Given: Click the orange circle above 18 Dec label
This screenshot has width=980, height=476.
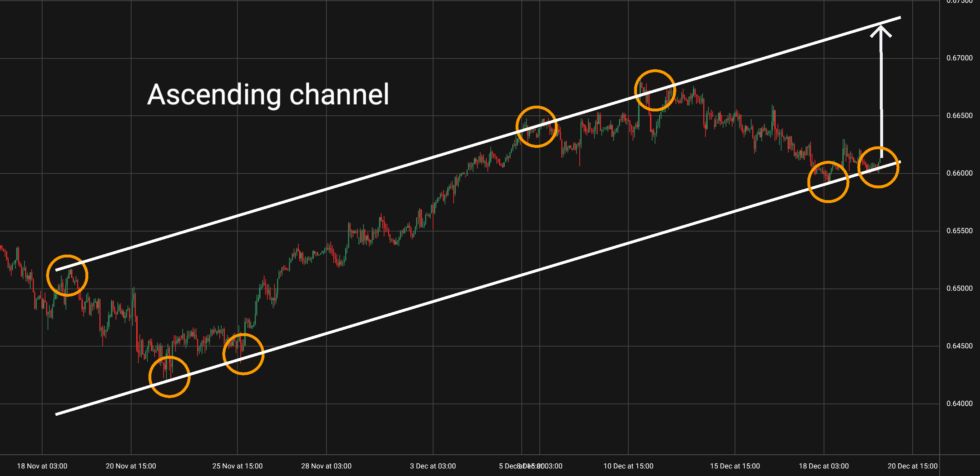Looking at the screenshot, I should tap(828, 182).
